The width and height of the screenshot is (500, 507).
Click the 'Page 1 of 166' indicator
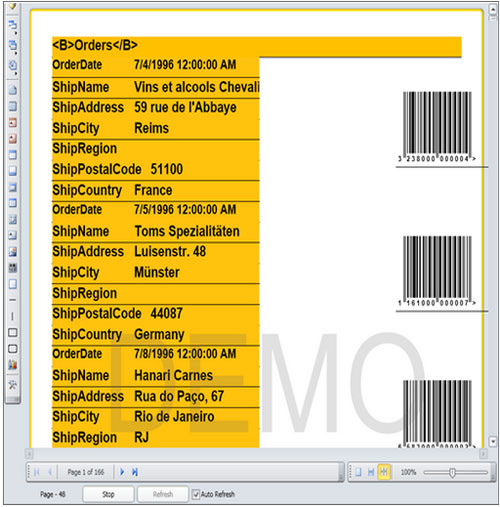click(86, 472)
